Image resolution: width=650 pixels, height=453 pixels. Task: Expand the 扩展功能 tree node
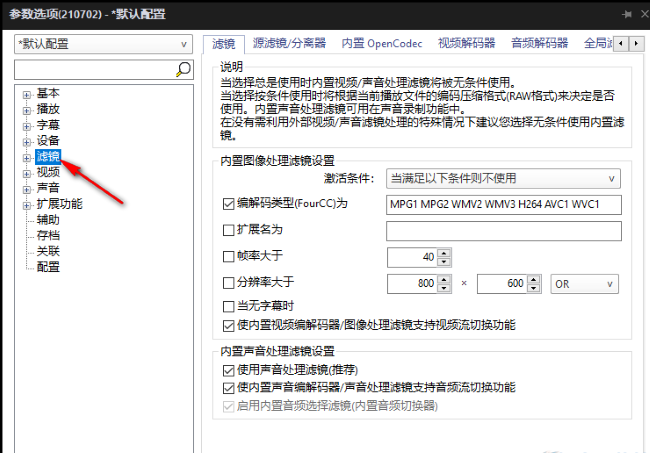point(27,204)
